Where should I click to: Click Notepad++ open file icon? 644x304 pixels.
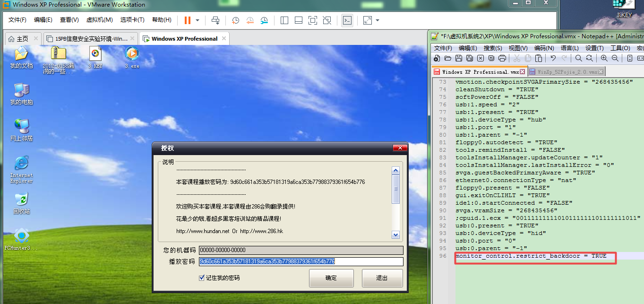[x=447, y=58]
